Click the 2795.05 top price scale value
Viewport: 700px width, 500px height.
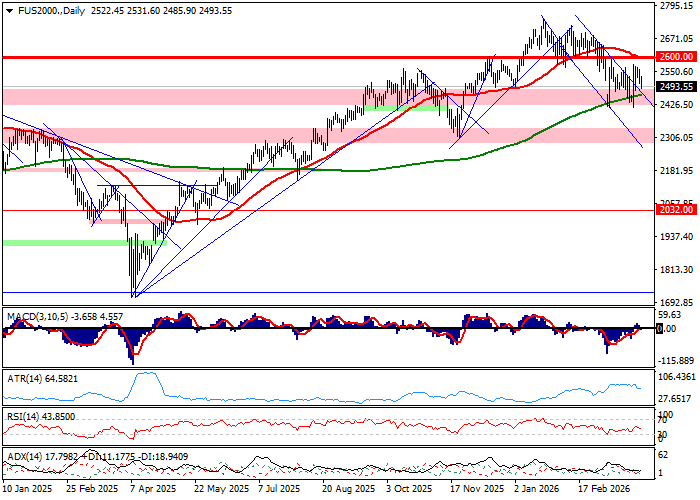tap(677, 6)
